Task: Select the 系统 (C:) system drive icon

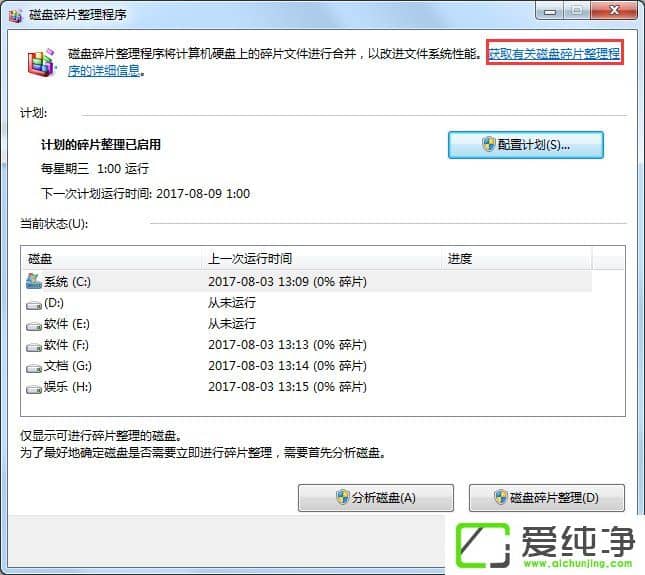Action: [34, 281]
